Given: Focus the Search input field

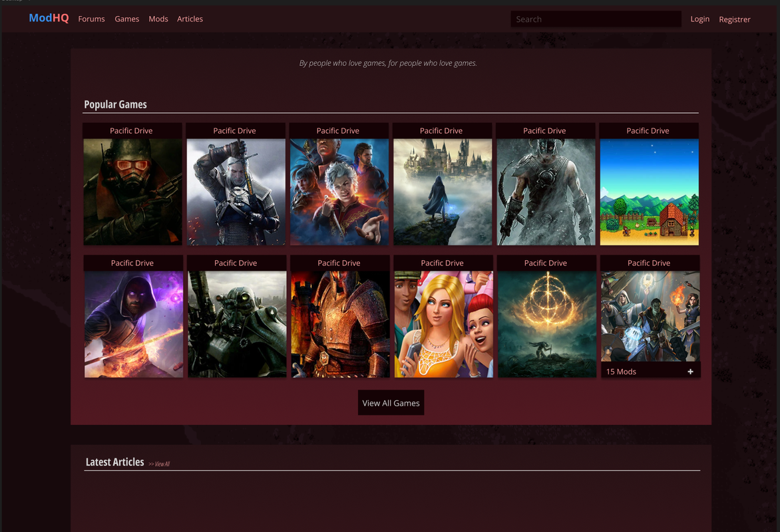Looking at the screenshot, I should tap(596, 19).
